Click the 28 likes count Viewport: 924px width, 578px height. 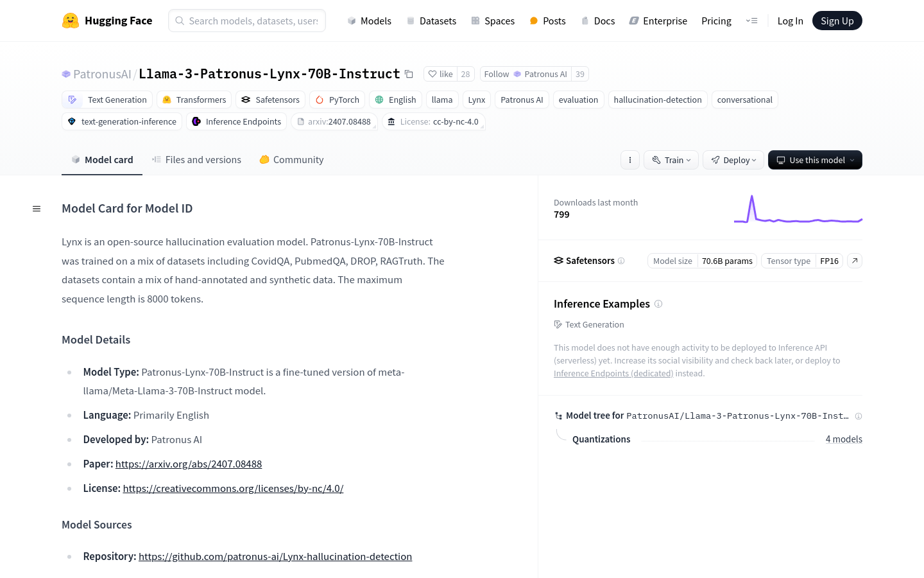466,74
